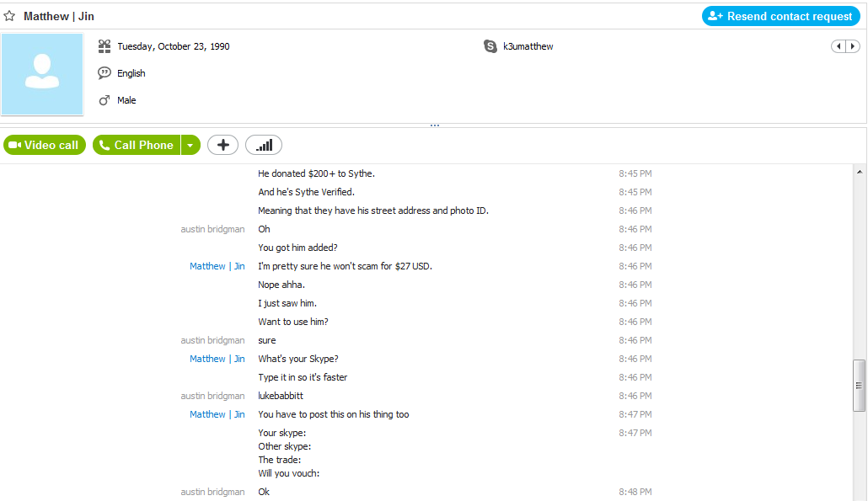Screen dimensions: 868x501
Task: Click the Call Phone button
Action: point(137,145)
